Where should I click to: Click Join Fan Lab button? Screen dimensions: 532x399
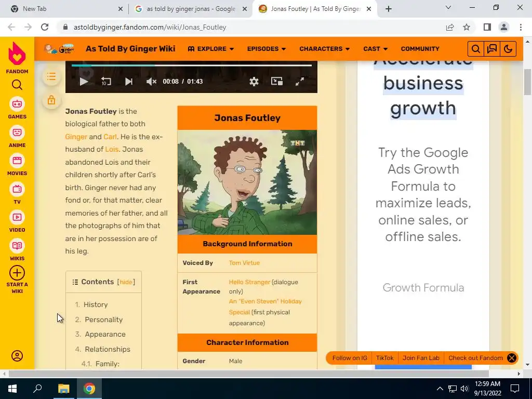pos(421,358)
